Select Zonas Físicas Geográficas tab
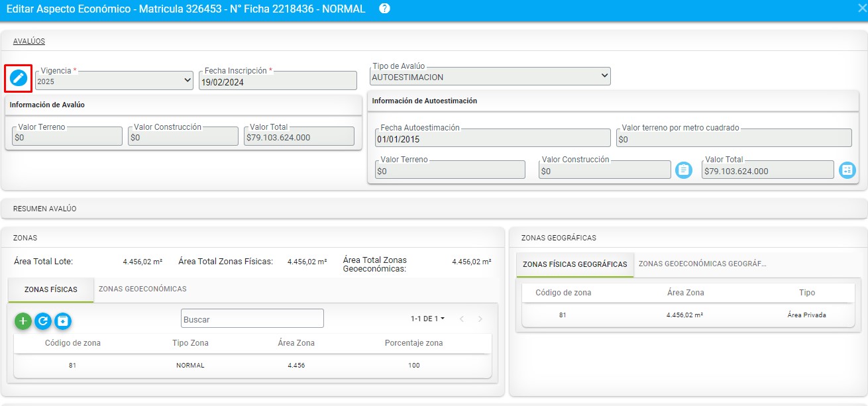The image size is (868, 406). pyautogui.click(x=575, y=264)
